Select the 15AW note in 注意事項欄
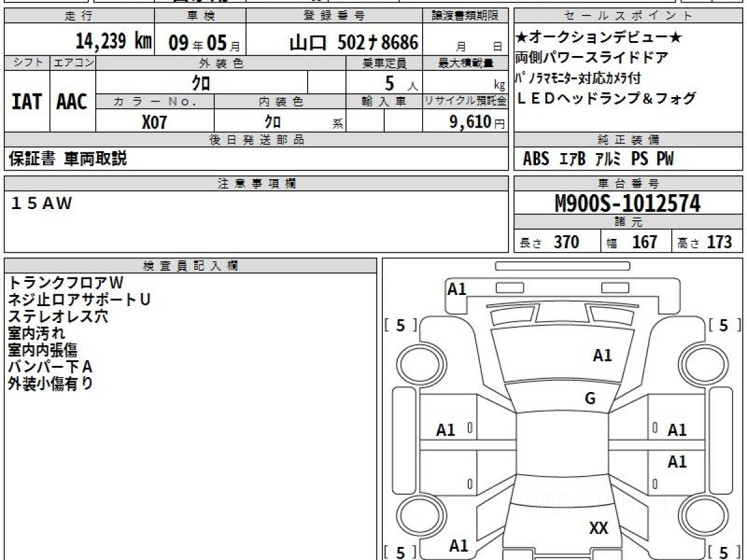The width and height of the screenshot is (747, 560). click(x=41, y=203)
